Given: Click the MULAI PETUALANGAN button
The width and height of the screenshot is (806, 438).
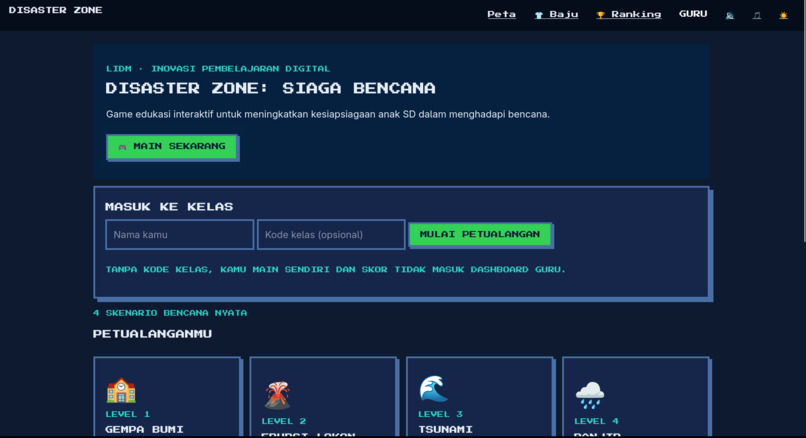Looking at the screenshot, I should (480, 234).
